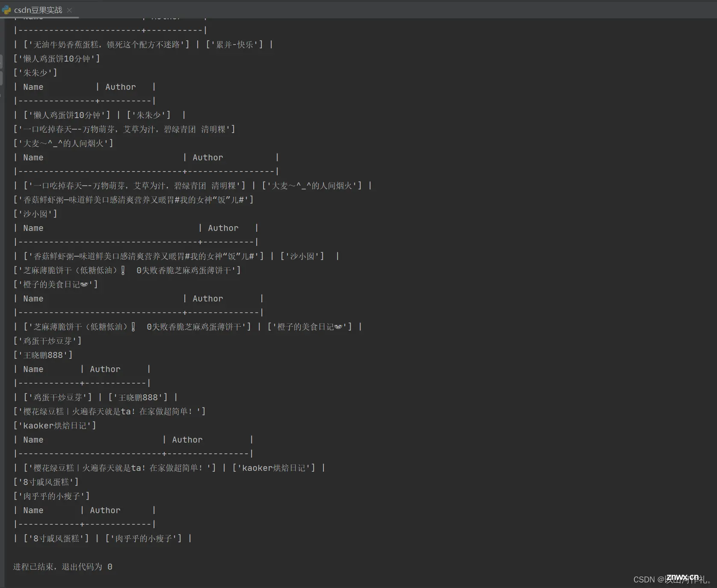Click the Name Author header above the 鸡蛋干炒豆芽 row
The height and width of the screenshot is (588, 717).
coord(82,369)
